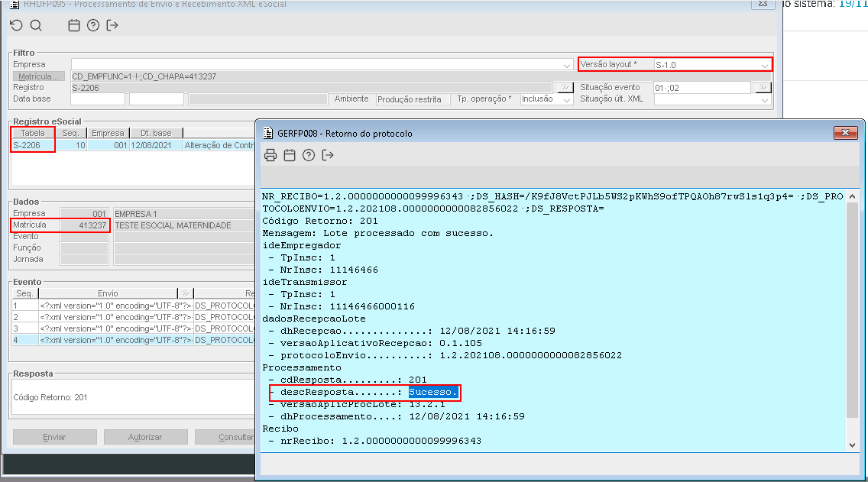Image resolution: width=868 pixels, height=482 pixels.
Task: Click the highlighted Sucesso. text
Action: pos(433,392)
